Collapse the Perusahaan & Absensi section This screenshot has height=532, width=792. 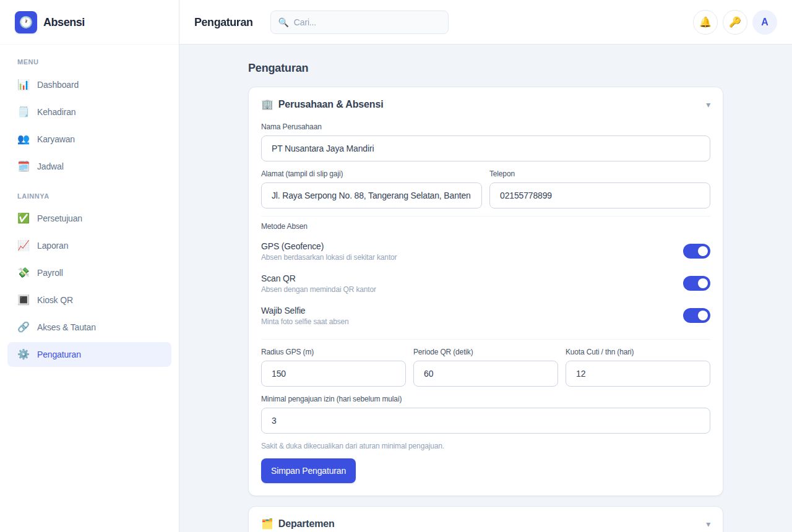(708, 105)
